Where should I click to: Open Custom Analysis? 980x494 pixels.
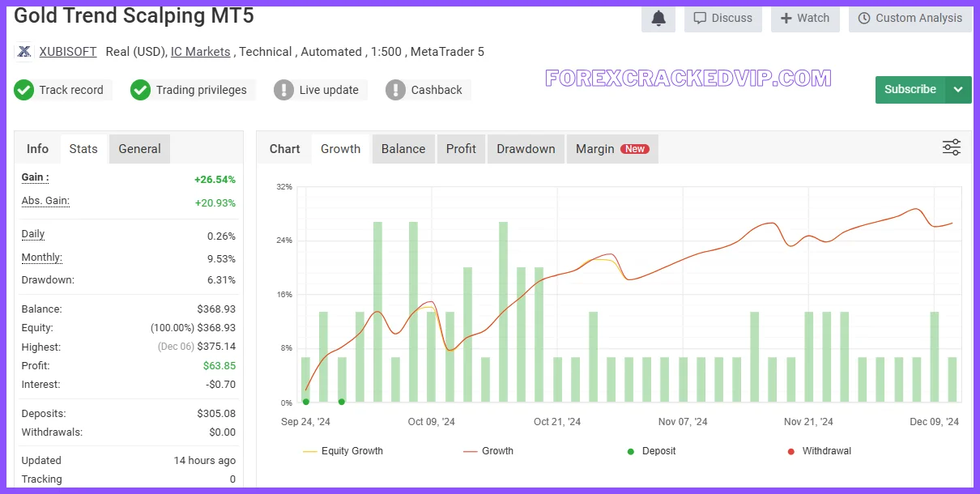(910, 18)
